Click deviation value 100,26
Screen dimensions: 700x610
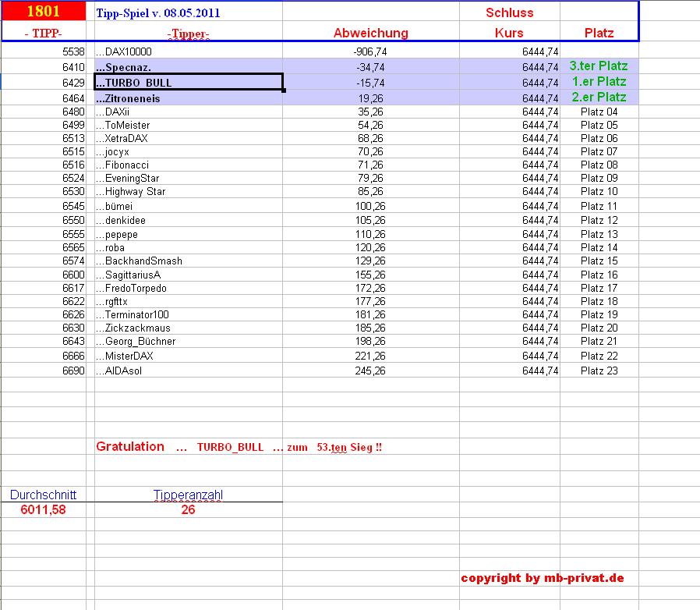tap(370, 207)
